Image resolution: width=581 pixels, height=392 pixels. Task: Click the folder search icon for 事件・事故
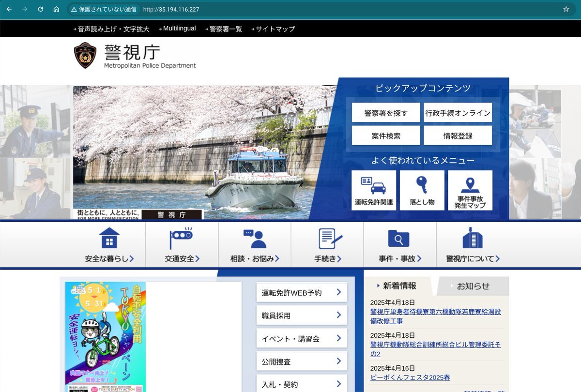coord(398,238)
